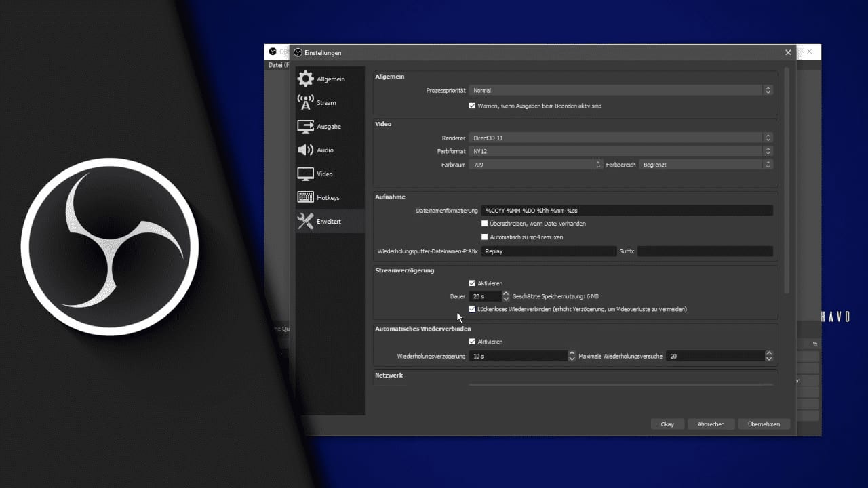Decrease the Dauer value with the down arrow
868x488 pixels.
coord(506,299)
